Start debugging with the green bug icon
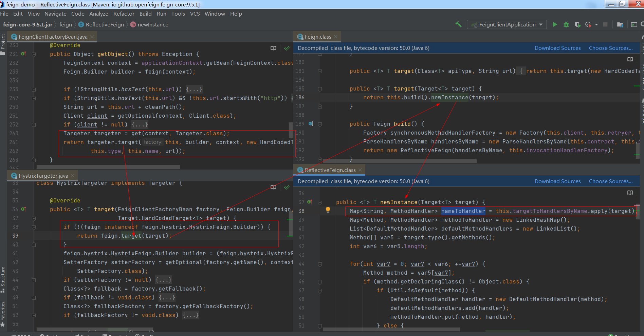Viewport: 644px width, 336px height. 566,24
